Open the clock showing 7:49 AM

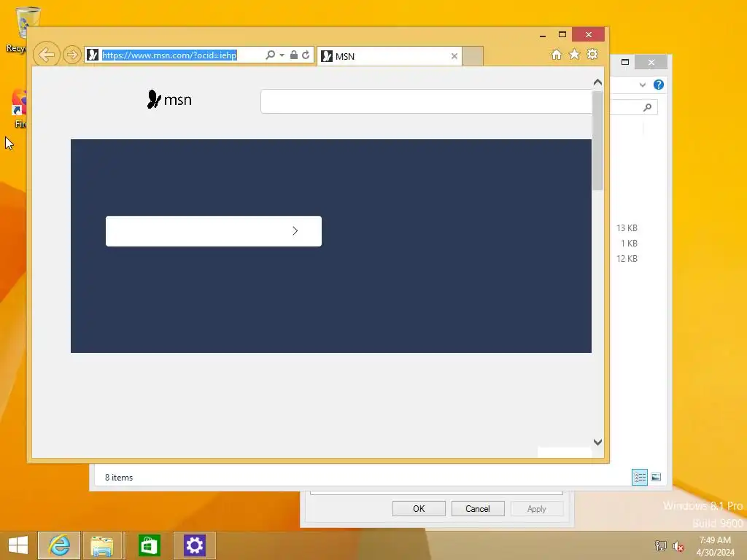pyautogui.click(x=715, y=546)
